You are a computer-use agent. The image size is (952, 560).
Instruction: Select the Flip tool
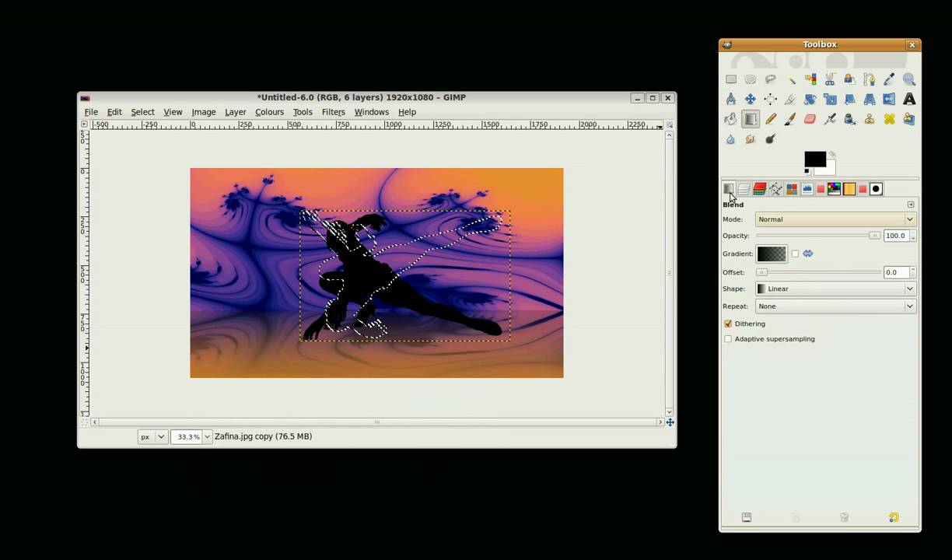pos(889,100)
